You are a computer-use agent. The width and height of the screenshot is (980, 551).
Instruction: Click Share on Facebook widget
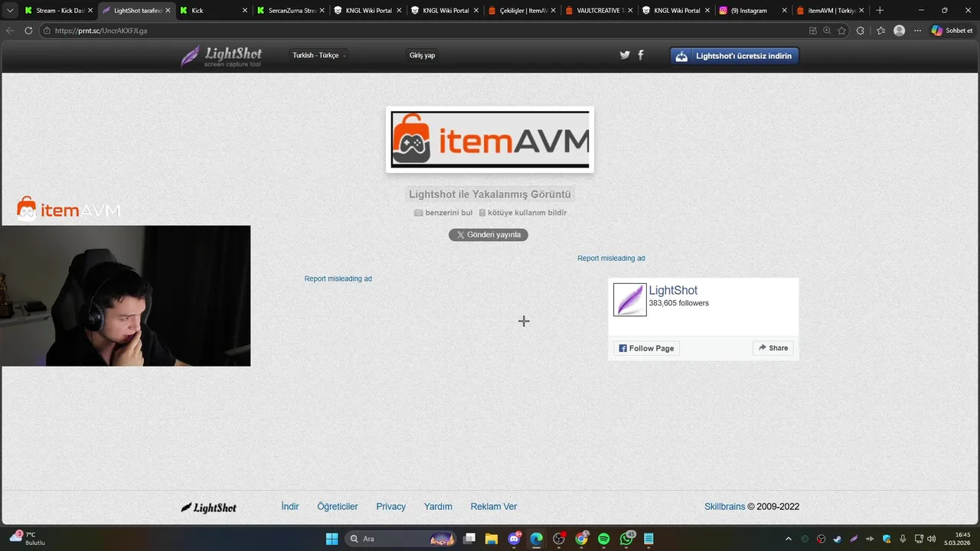(x=773, y=347)
